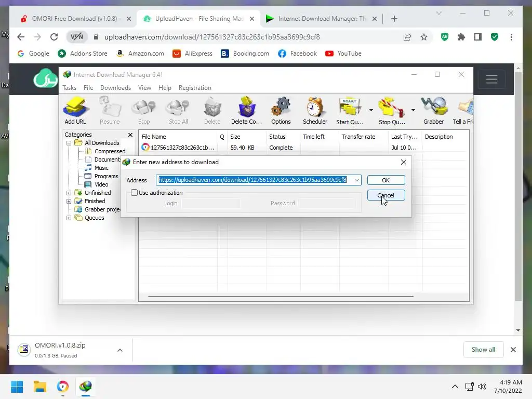Open the Facebook bookmark

click(x=297, y=54)
